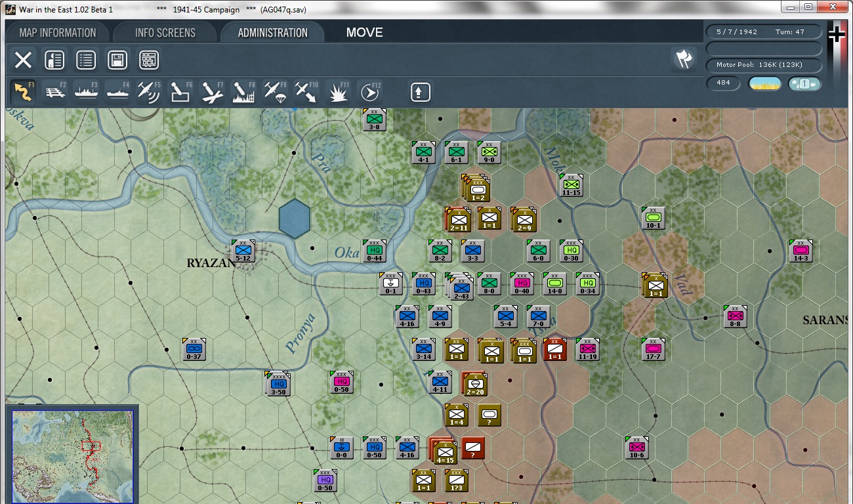Select the F1 move mode icon
This screenshot has width=853, height=504.
coord(23,92)
